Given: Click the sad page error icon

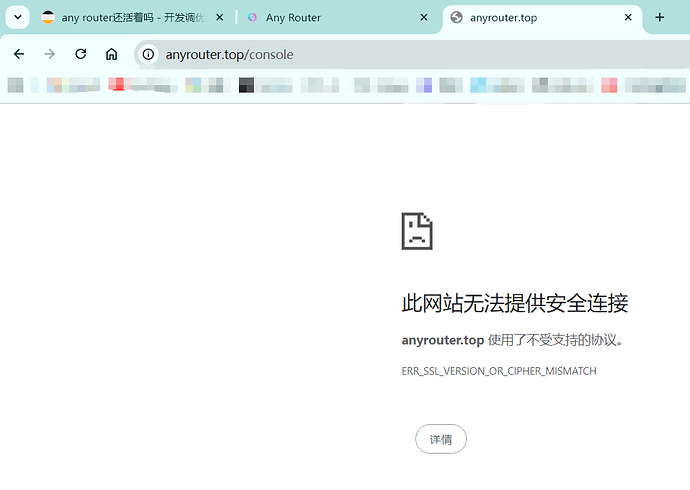Looking at the screenshot, I should [417, 231].
